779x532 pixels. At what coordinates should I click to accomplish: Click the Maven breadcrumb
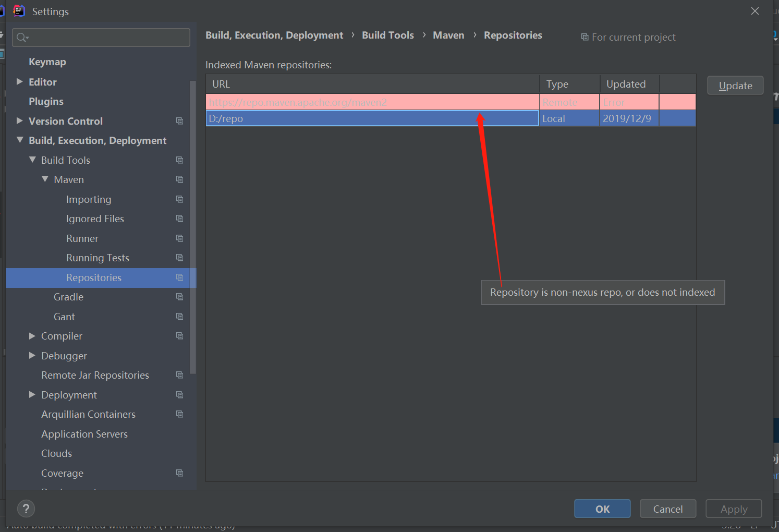click(x=448, y=35)
